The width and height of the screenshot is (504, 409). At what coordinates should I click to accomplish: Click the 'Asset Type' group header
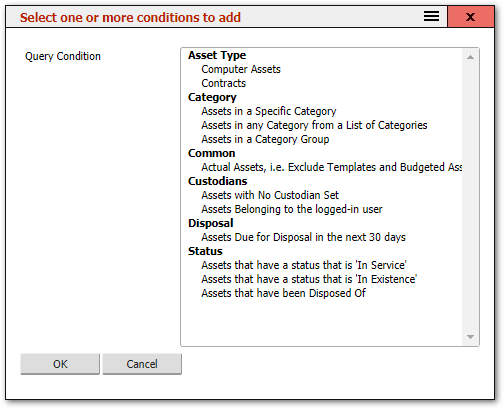(x=217, y=55)
